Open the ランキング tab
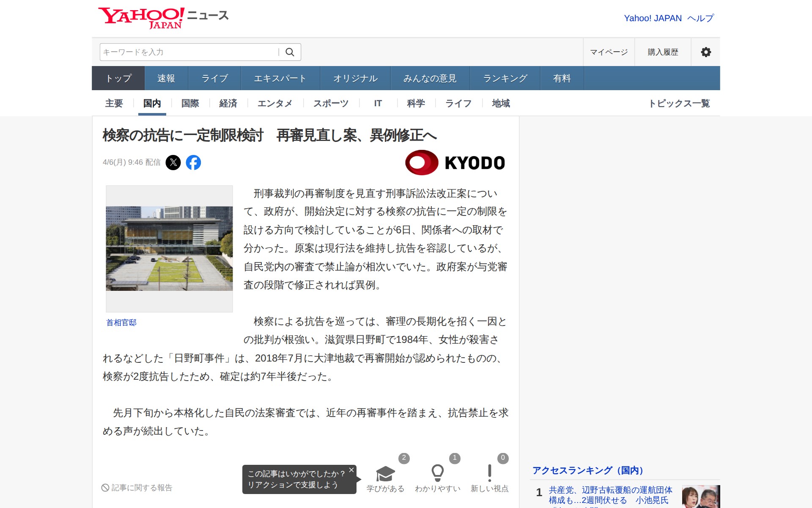 [505, 78]
